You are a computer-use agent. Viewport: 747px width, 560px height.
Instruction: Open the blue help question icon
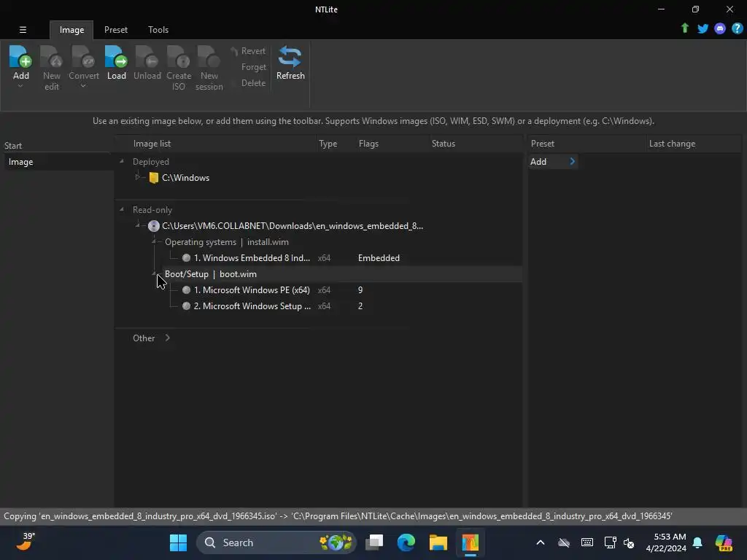pyautogui.click(x=737, y=28)
